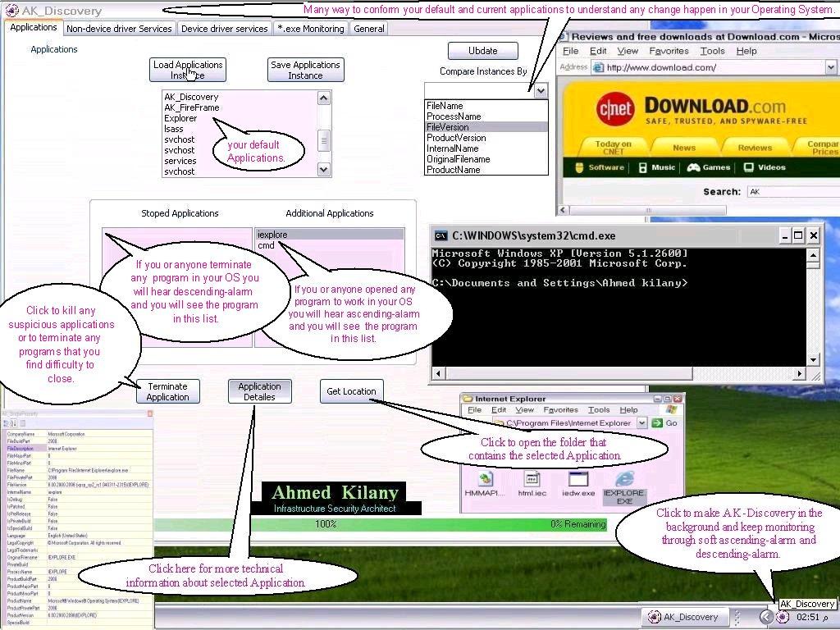The height and width of the screenshot is (630, 840).
Task: Click the cmd.exe title bar icon
Action: (441, 235)
